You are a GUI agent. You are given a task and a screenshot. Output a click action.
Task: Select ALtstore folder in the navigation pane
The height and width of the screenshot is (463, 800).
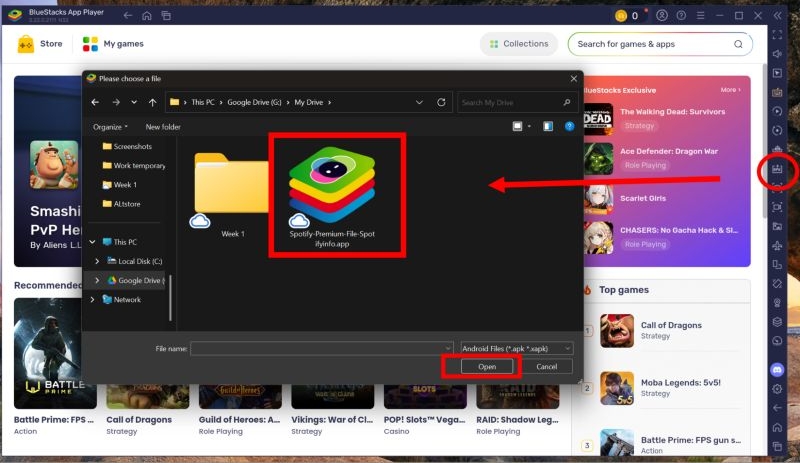click(x=121, y=204)
